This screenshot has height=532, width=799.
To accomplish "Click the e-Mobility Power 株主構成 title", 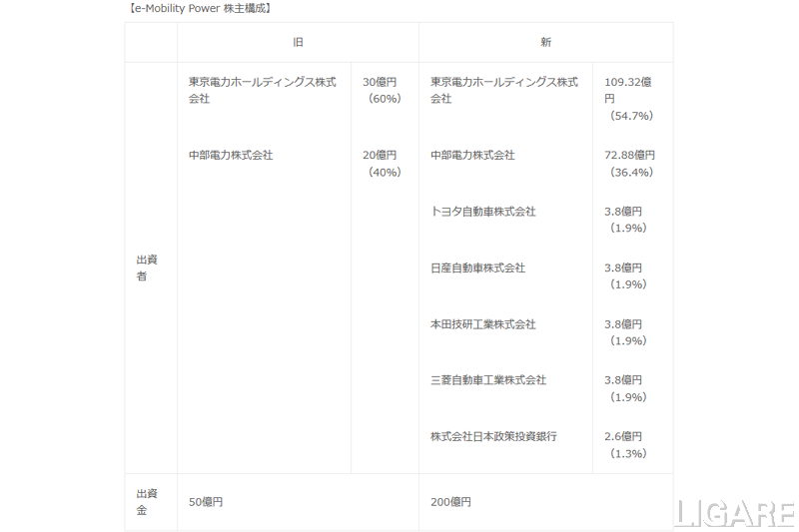I will 198,9.
